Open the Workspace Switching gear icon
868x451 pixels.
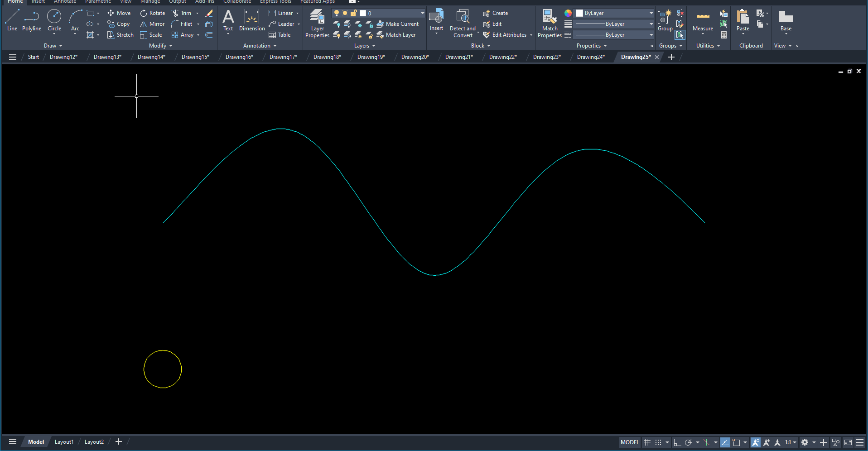(x=805, y=442)
